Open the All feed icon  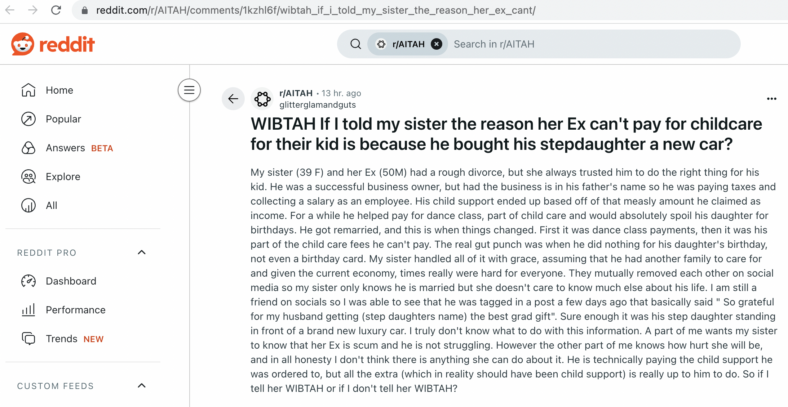point(28,206)
